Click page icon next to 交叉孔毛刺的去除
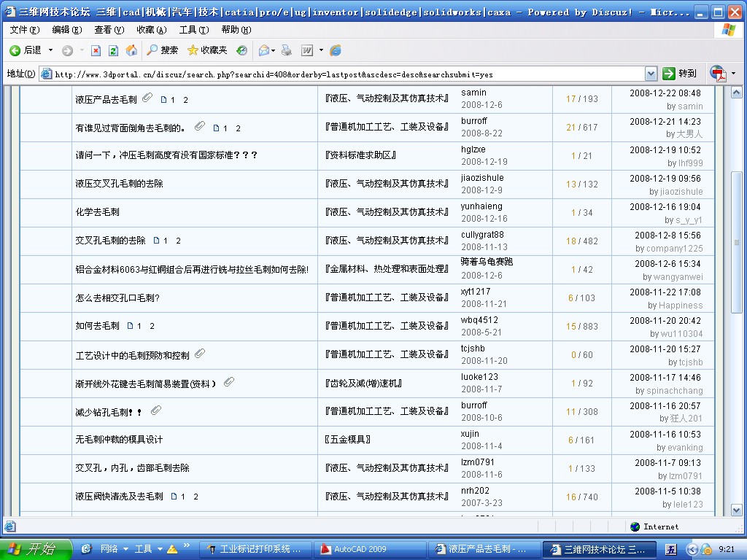The width and height of the screenshot is (747, 560). [156, 241]
